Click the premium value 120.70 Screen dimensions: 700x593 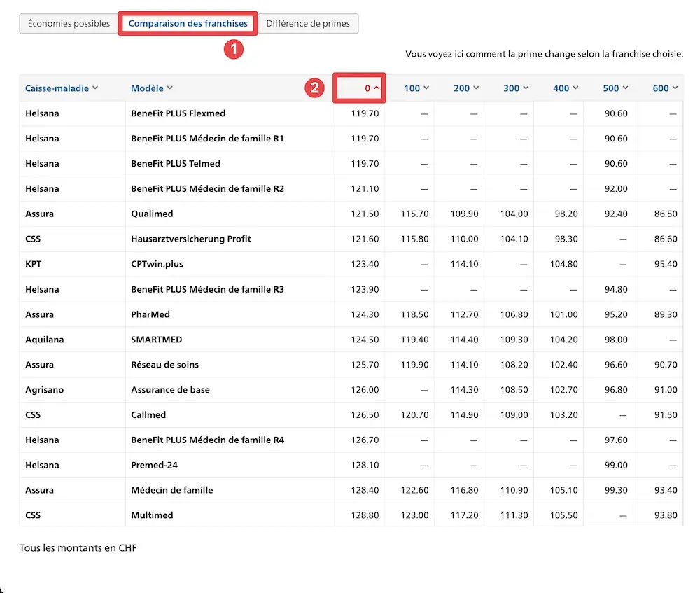pos(414,415)
